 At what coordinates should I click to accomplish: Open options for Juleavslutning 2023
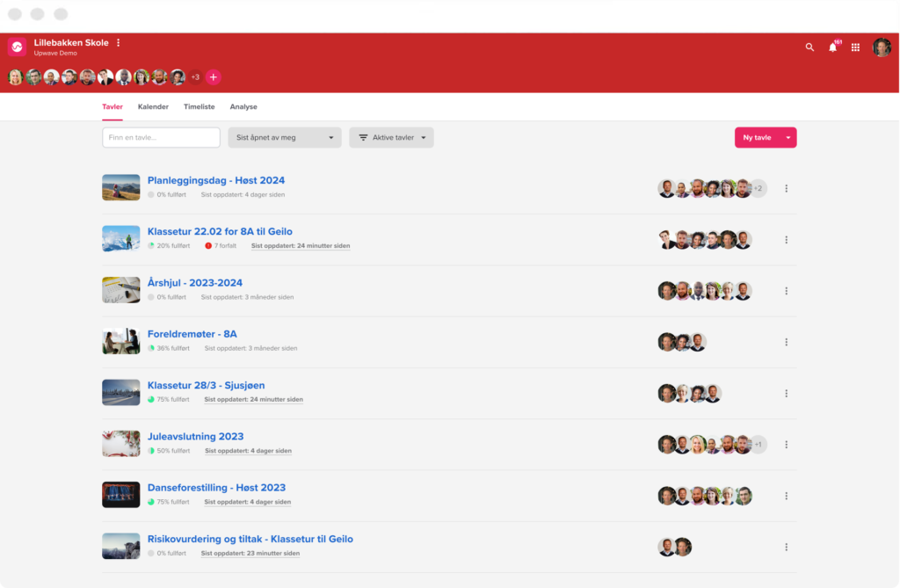[x=787, y=445]
